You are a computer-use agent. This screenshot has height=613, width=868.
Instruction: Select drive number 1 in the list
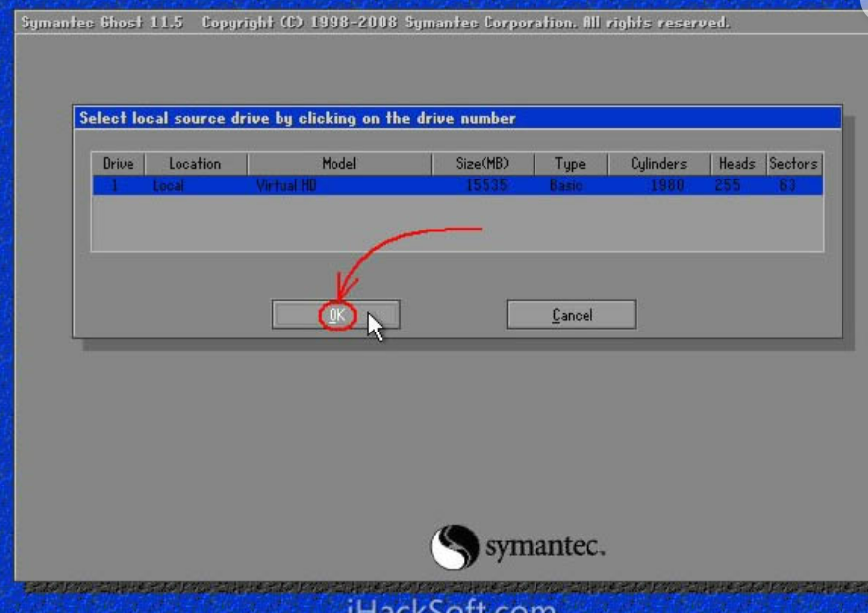114,184
